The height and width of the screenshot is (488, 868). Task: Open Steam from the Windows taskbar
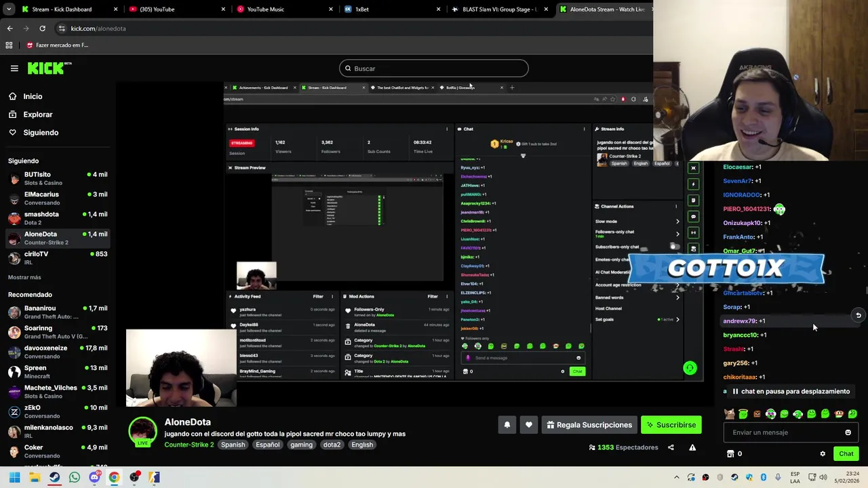(54, 477)
